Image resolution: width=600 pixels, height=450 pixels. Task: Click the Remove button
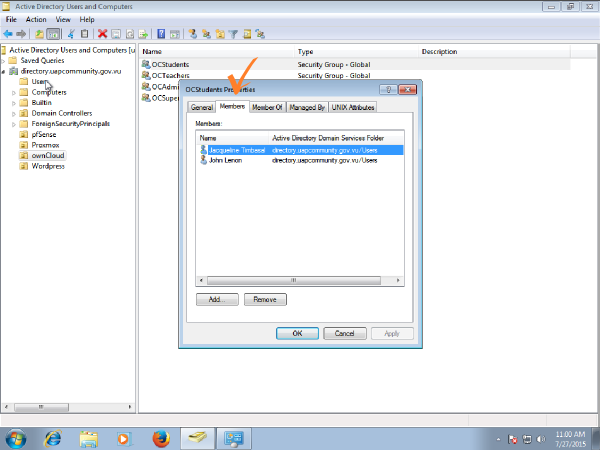265,299
